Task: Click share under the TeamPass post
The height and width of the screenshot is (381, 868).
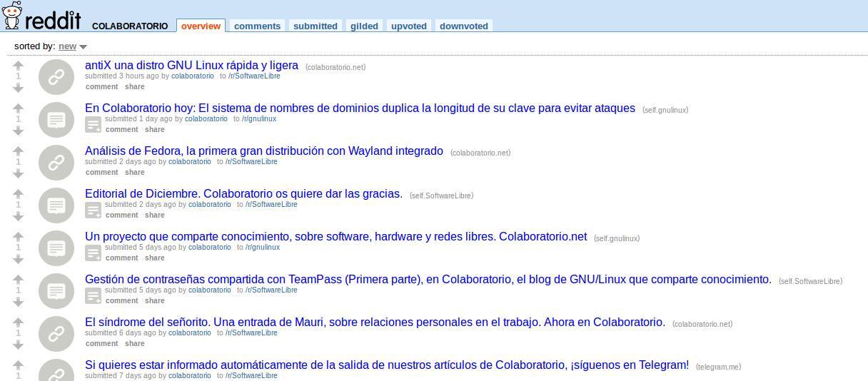Action: pyautogui.click(x=155, y=300)
